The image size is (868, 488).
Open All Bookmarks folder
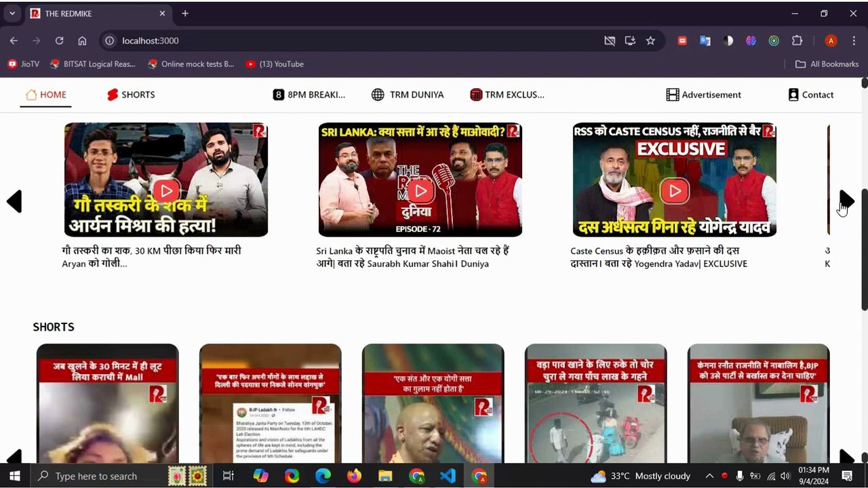pyautogui.click(x=827, y=64)
